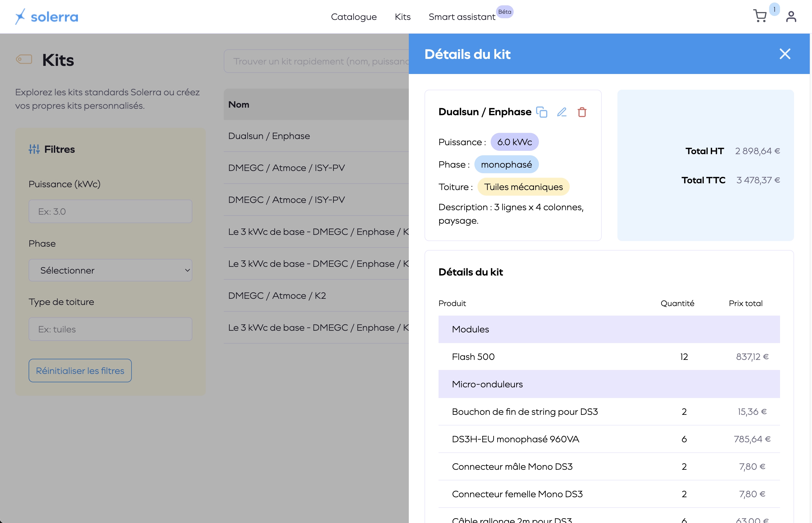Click the kit quick search field

click(316, 61)
